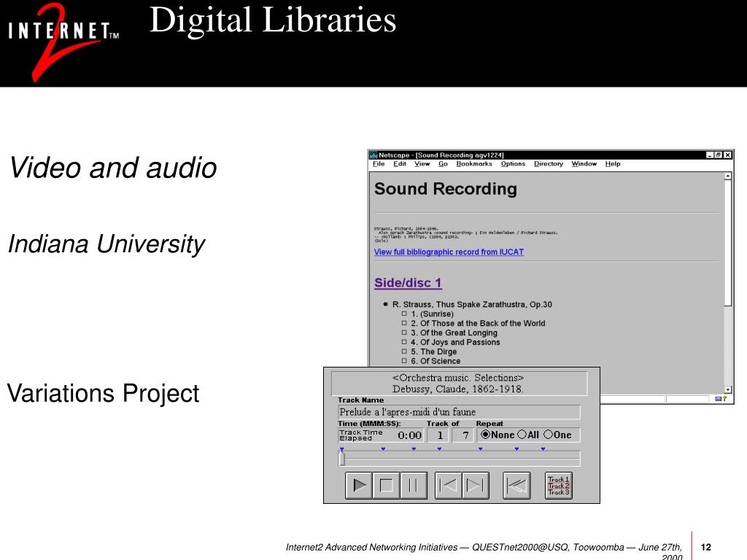Open the Side/disc 1 link
This screenshot has height=560, width=747.
pyautogui.click(x=408, y=283)
